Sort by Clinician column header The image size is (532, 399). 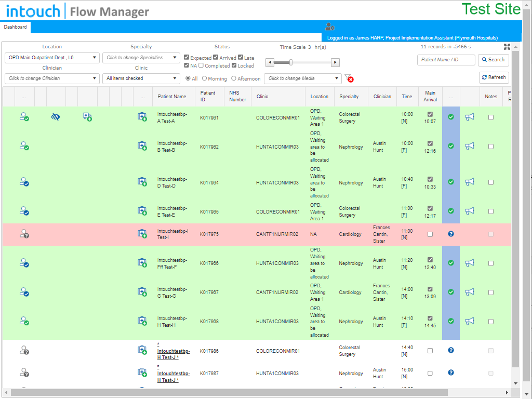(382, 96)
